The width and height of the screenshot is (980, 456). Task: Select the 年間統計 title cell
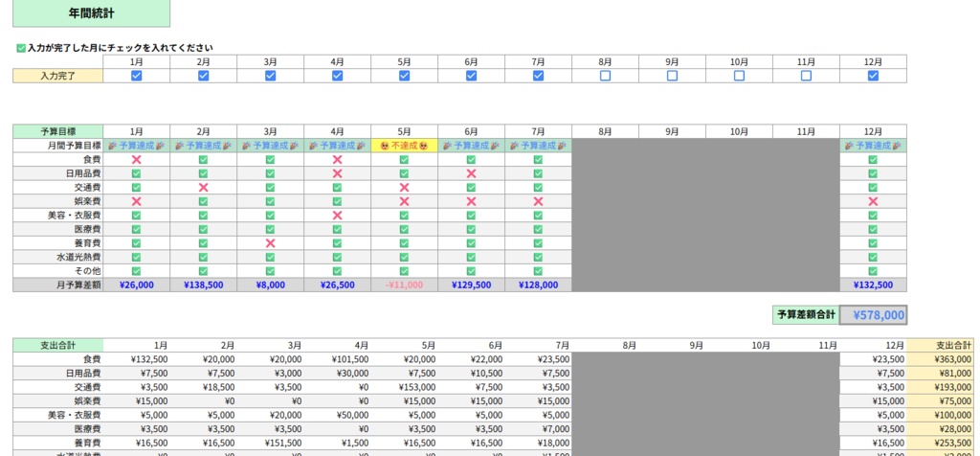point(91,13)
